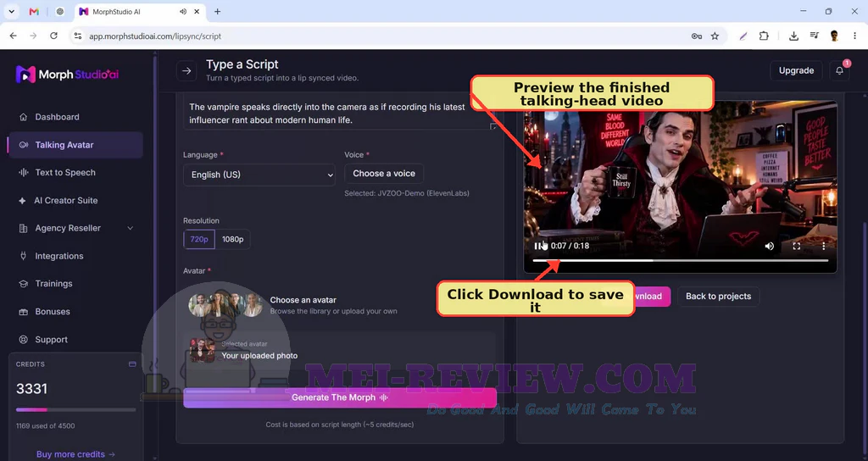868x461 pixels.
Task: Click the credits card icon
Action: (x=132, y=364)
